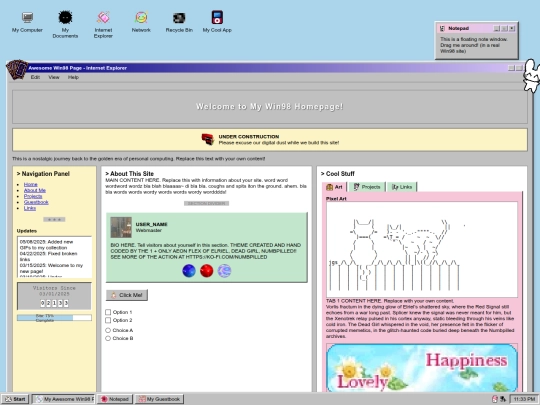Click the card deck icon on browser title bar
The width and height of the screenshot is (540, 405).
17,69
